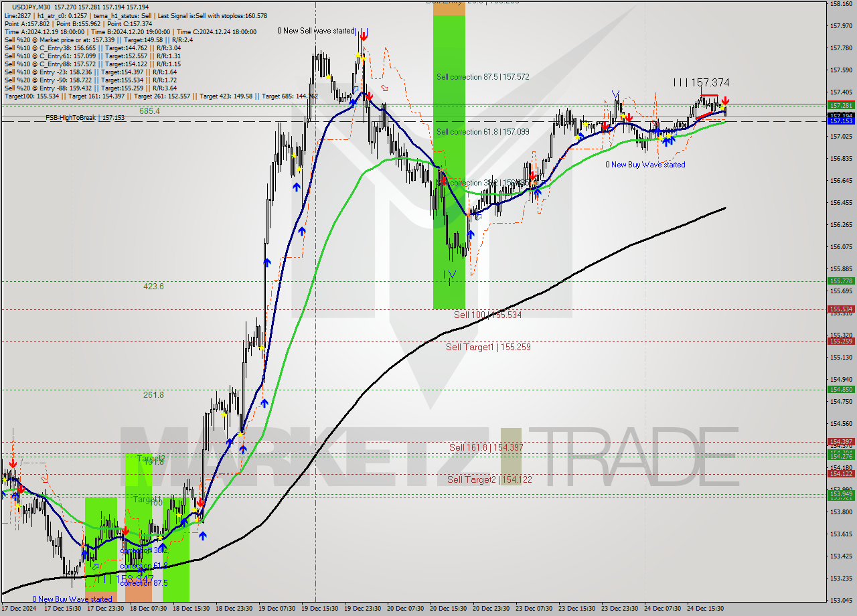Click the red 155.259 price-axis tag
This screenshot has width=857, height=616.
click(841, 341)
